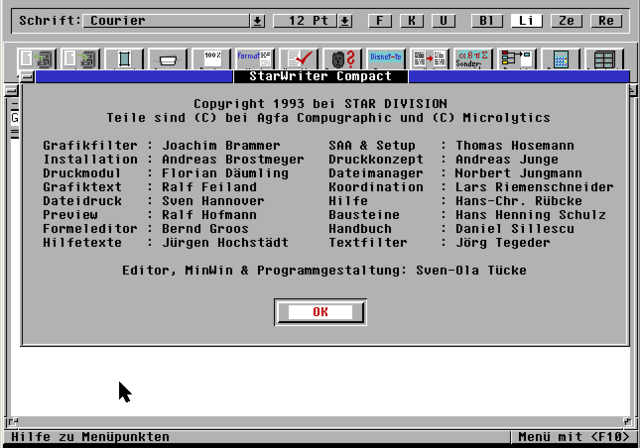Click the 'Textfilter' label
640x448 pixels.
(368, 243)
